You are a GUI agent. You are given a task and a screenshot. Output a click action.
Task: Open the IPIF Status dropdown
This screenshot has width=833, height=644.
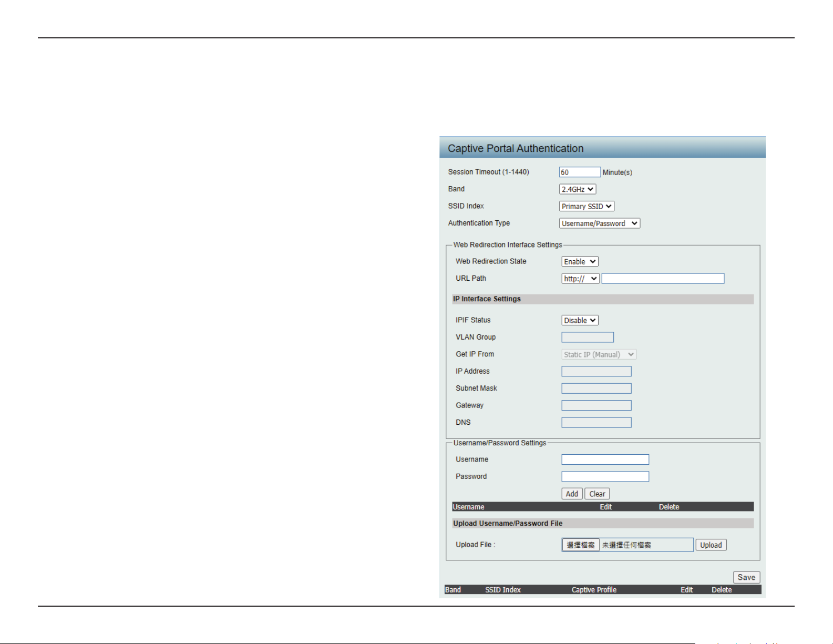click(x=580, y=321)
